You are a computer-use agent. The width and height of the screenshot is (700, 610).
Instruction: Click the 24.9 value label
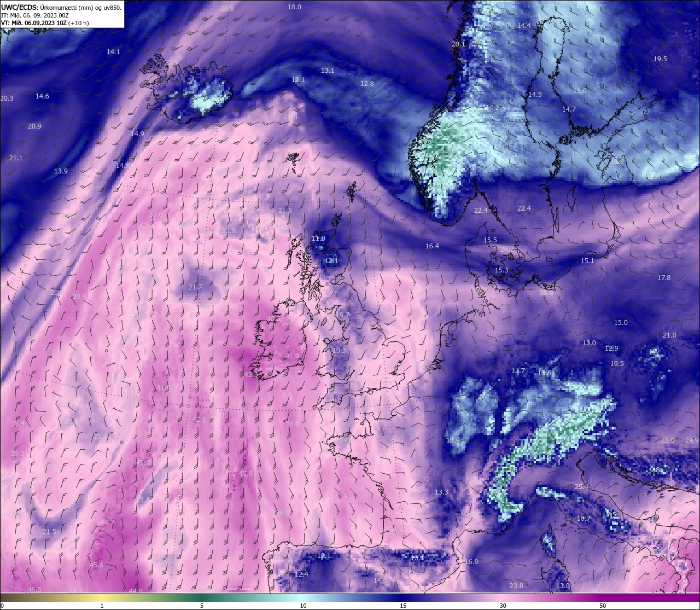coord(692,440)
